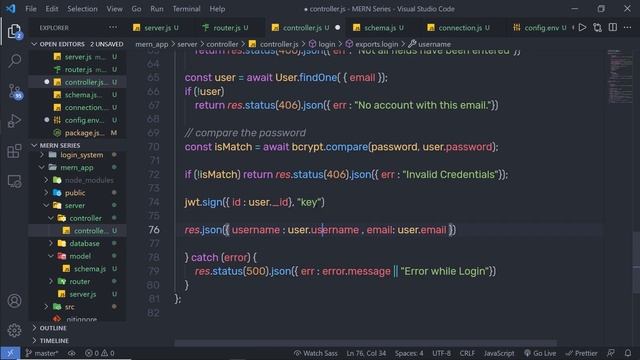Split the editor right
The image size is (640, 360).
[x=613, y=28]
